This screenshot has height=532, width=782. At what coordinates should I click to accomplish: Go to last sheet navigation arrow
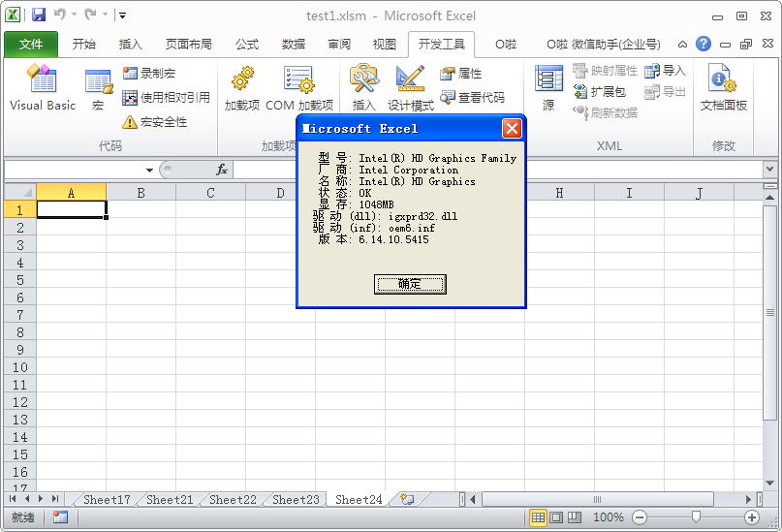pyautogui.click(x=55, y=499)
